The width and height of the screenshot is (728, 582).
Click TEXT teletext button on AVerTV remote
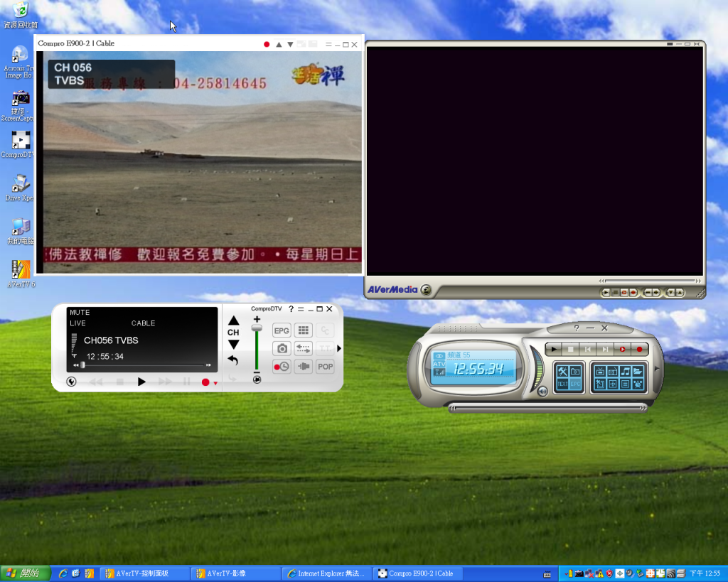click(562, 384)
